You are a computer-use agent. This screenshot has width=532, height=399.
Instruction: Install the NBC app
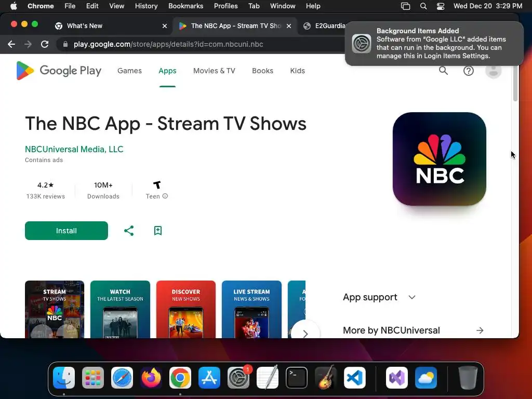(66, 231)
